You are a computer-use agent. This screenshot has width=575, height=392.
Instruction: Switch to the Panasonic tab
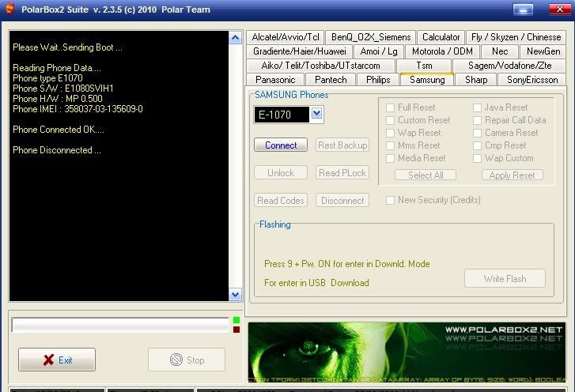tap(275, 80)
